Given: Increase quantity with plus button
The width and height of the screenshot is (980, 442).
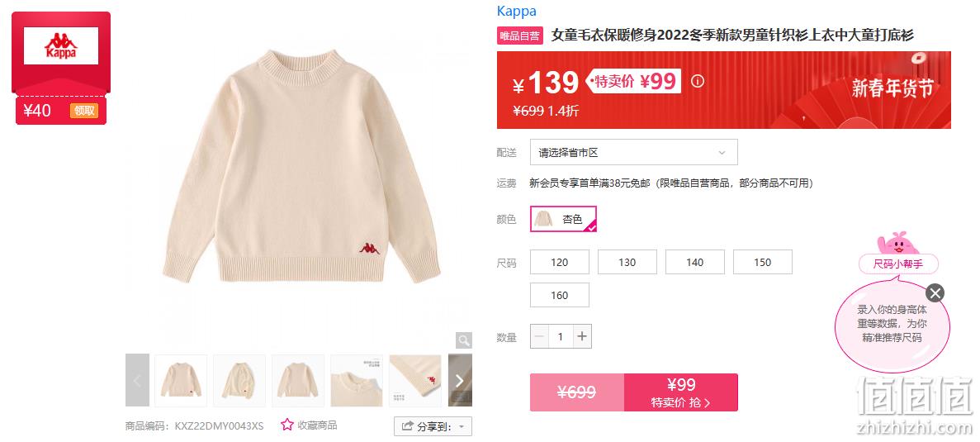Looking at the screenshot, I should pos(582,336).
